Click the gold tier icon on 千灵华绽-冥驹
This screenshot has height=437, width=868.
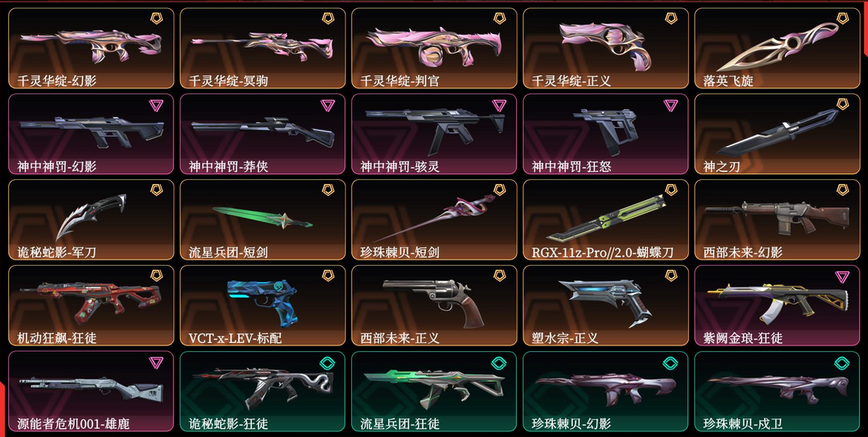328,18
